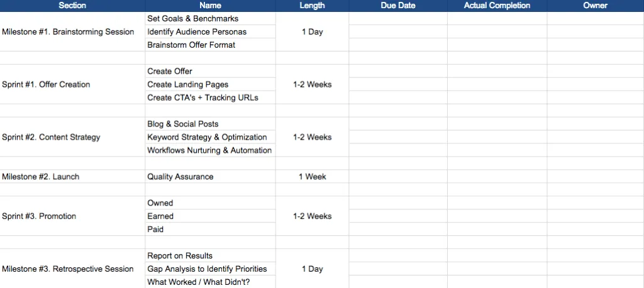Click the Sprint #3. Promotion cell

click(x=39, y=216)
